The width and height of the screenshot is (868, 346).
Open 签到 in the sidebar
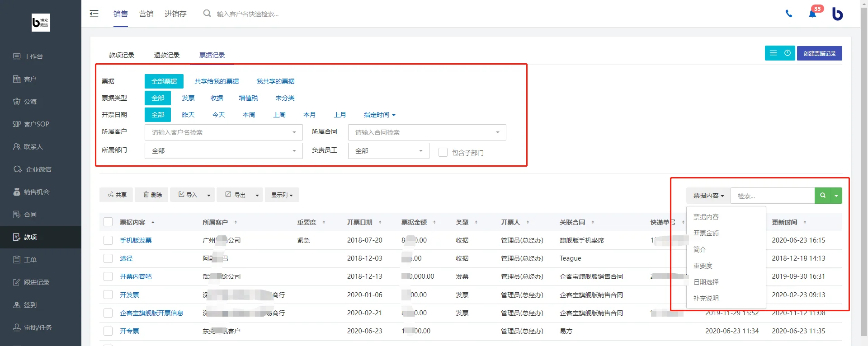pos(41,305)
